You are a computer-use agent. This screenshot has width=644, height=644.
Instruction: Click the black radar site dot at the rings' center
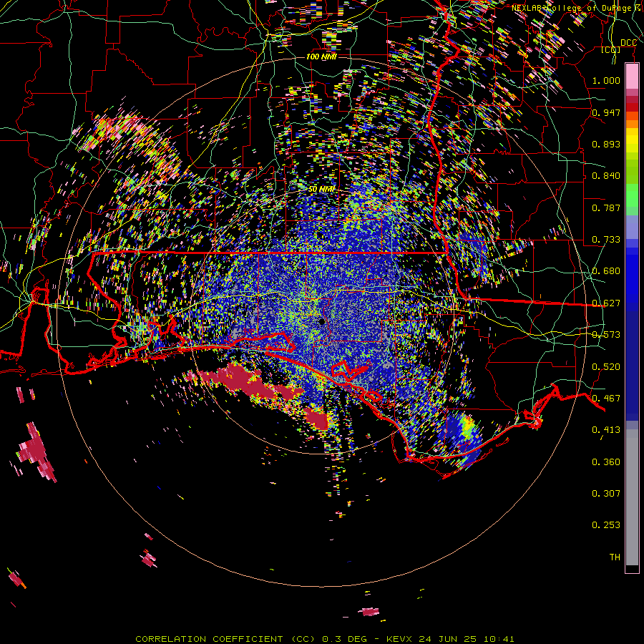coord(321,321)
